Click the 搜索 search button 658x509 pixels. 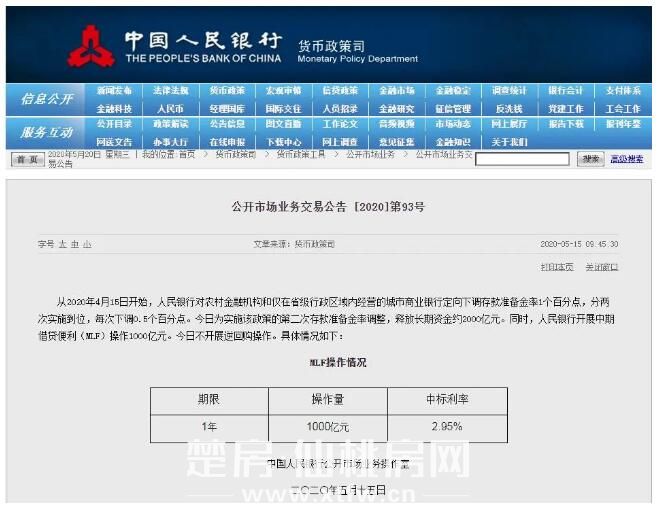[x=590, y=159]
